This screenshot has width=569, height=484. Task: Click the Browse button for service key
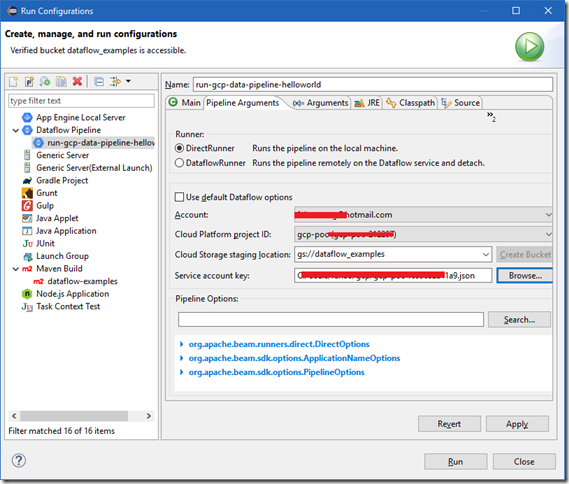525,276
